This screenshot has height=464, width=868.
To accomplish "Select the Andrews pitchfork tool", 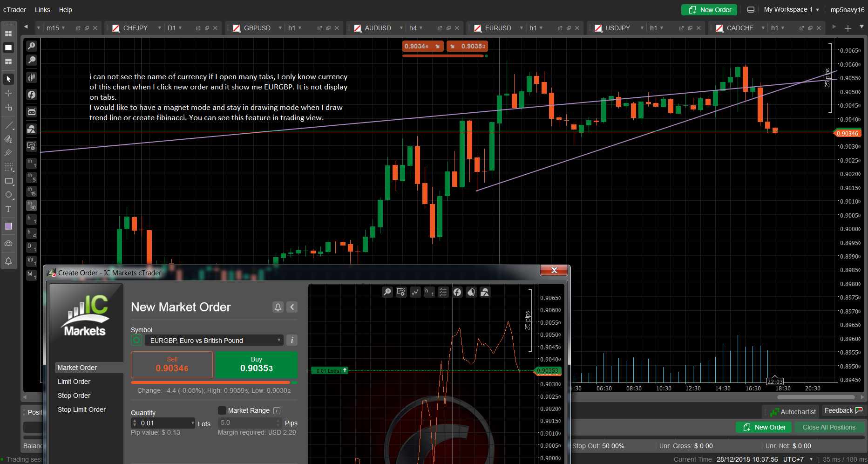I will click(8, 153).
